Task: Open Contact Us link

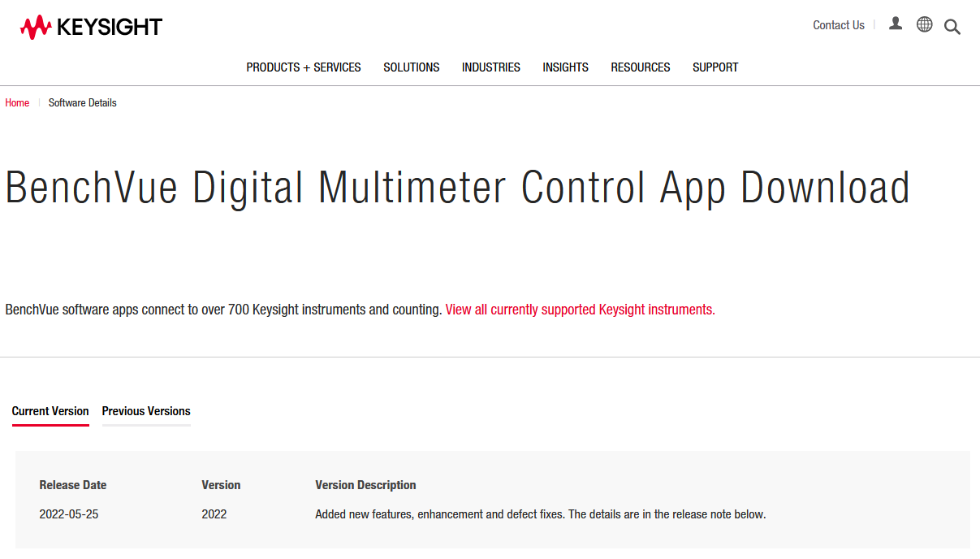Action: (839, 25)
